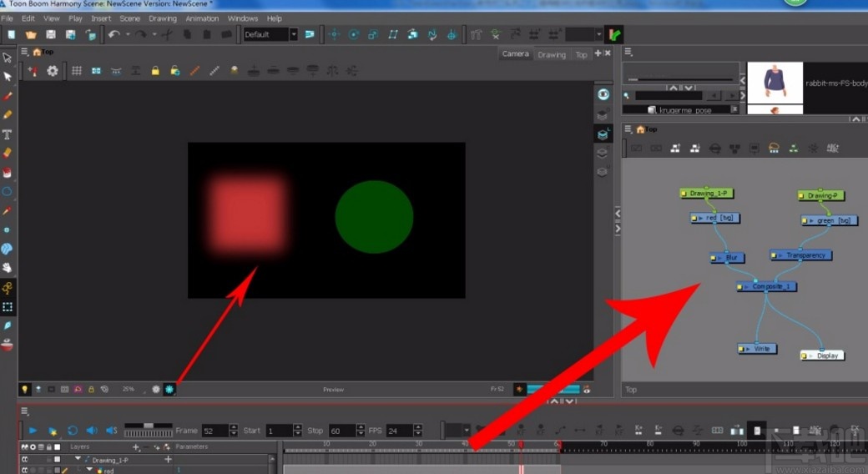Select the Transform tool in left toolbar

[8, 58]
